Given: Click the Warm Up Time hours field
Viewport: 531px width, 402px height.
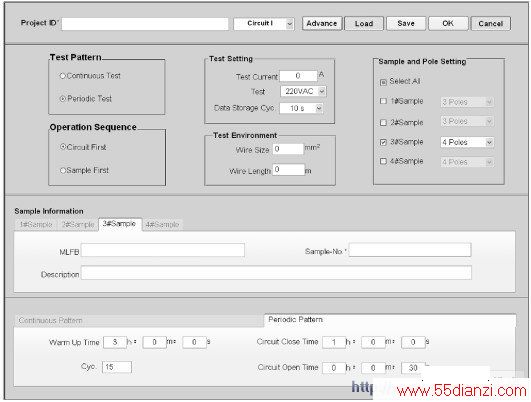Looking at the screenshot, I should click(115, 342).
